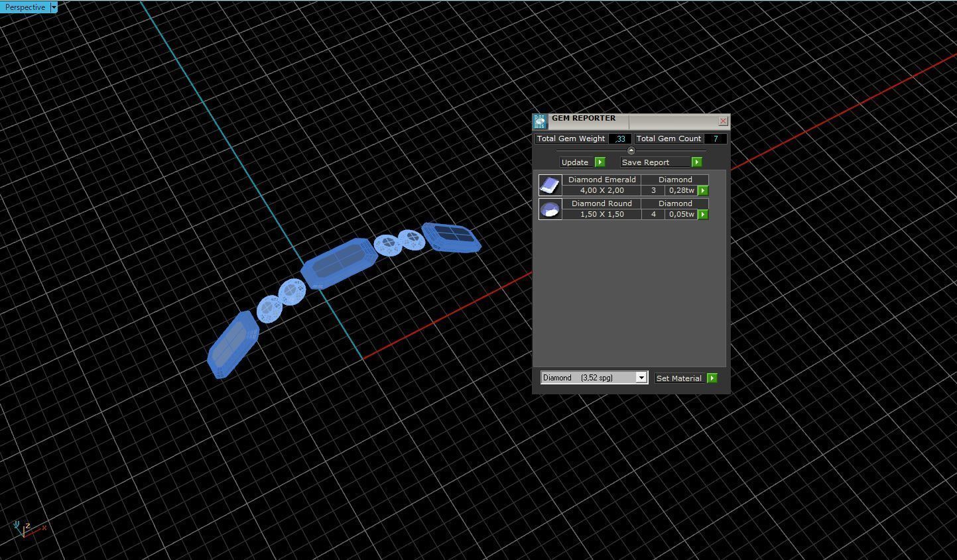The height and width of the screenshot is (560, 957).
Task: Click the Total Gem Count value 7
Action: [716, 139]
